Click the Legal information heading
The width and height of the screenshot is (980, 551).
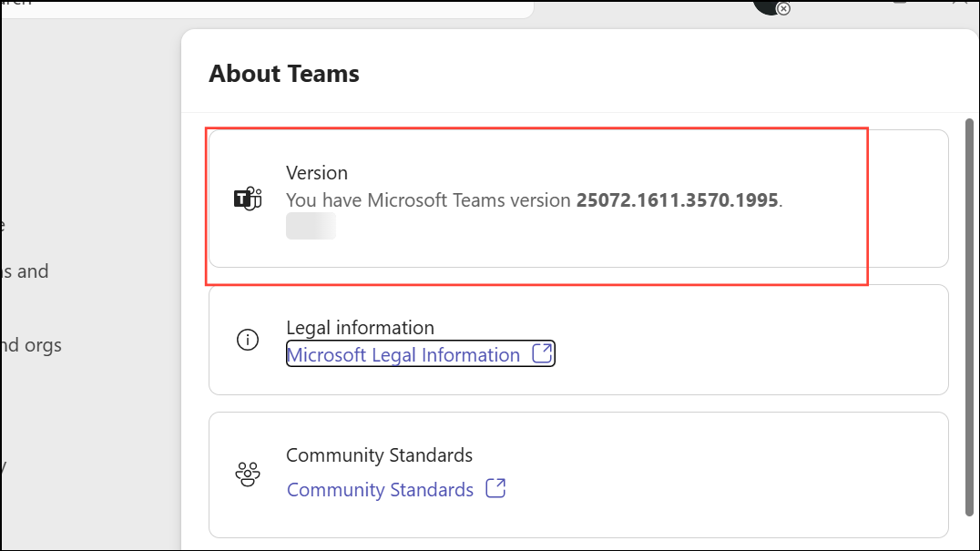pos(360,327)
